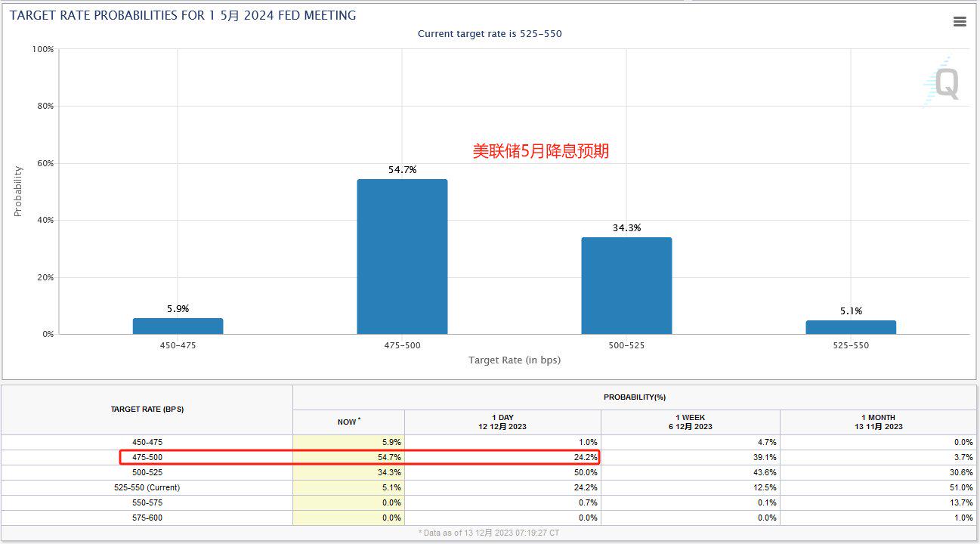
Task: Click the 1 WEEK cell showing 0.1%
Action: point(691,502)
